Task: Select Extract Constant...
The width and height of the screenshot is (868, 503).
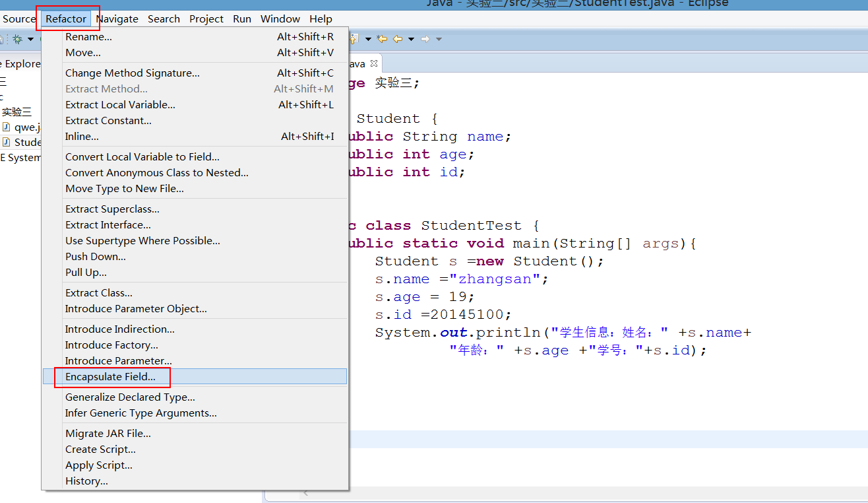Action: 195,121
